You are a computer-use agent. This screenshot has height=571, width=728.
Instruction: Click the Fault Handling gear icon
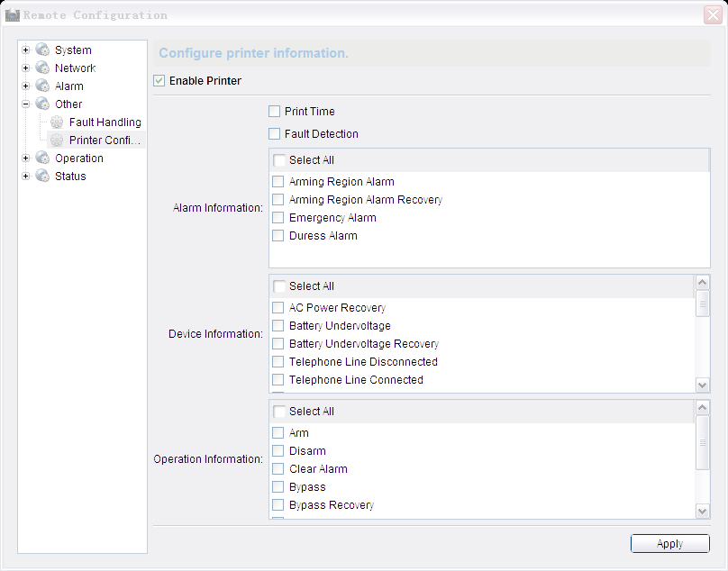point(57,122)
